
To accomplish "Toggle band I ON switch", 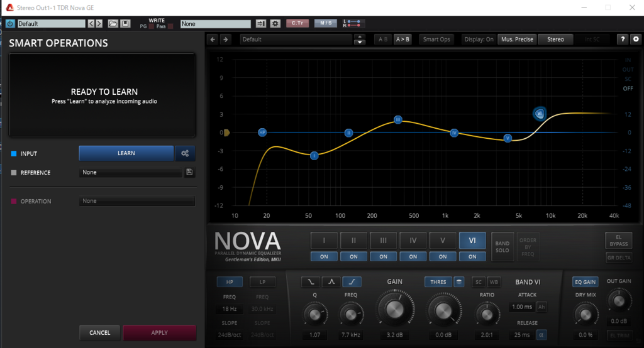I will click(x=324, y=256).
